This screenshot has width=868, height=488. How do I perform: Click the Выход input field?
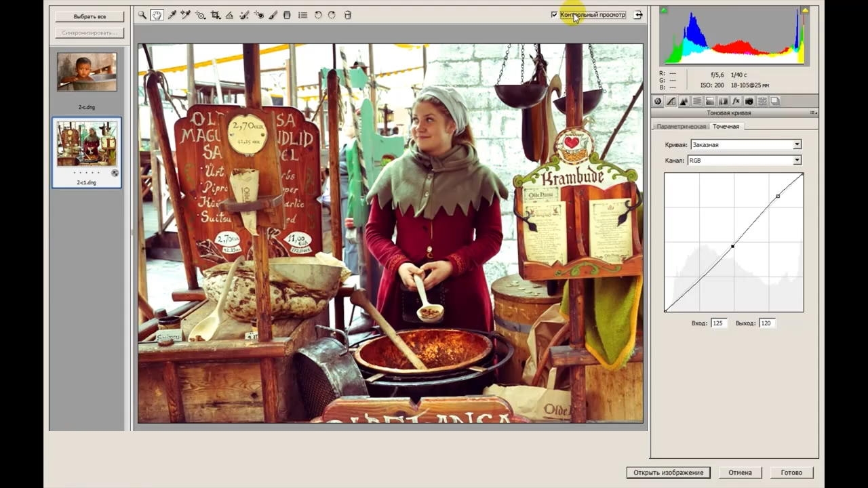(767, 323)
